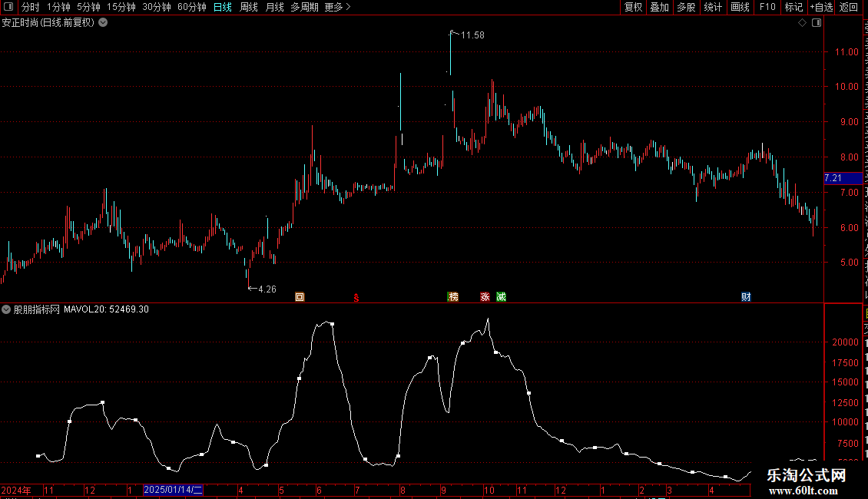Click the window split icon at chart top-right
868x499 pixels.
[x=817, y=23]
